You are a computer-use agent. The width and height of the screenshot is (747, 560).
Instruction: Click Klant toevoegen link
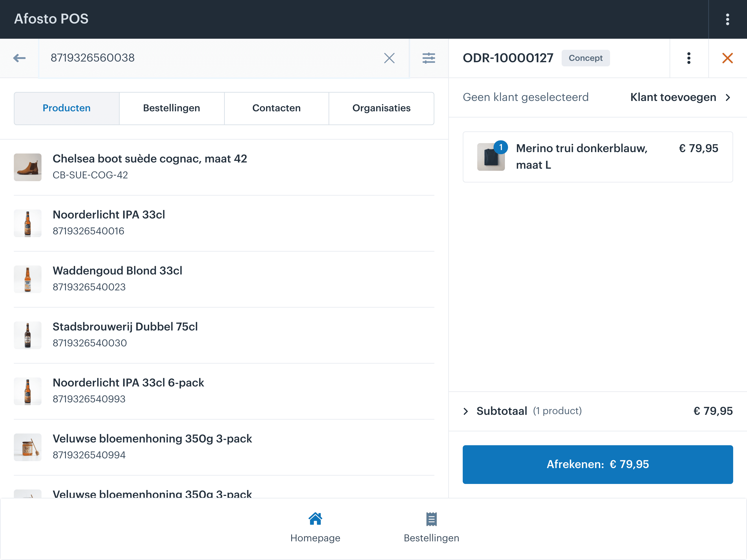673,97
